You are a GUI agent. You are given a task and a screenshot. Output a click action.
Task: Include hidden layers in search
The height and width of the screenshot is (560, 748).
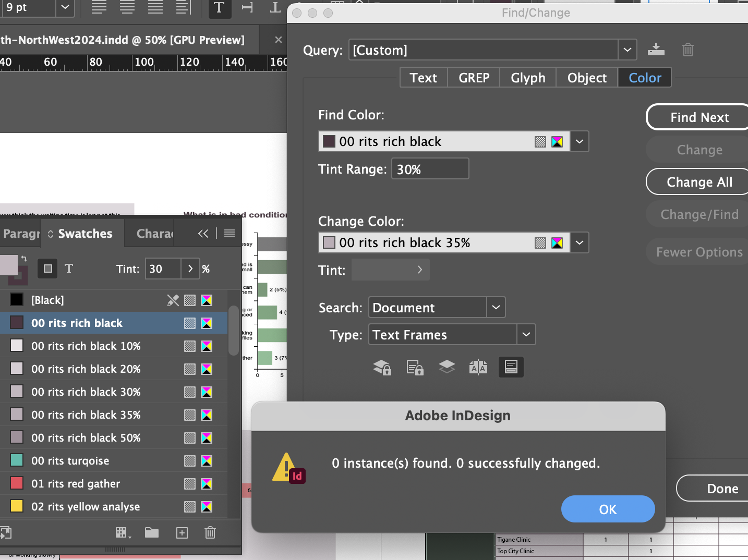coord(447,367)
